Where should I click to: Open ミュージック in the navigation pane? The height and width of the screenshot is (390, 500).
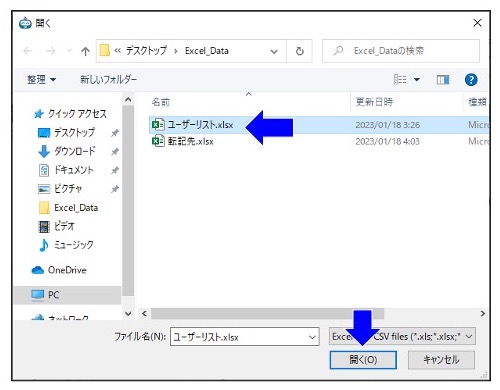pos(74,245)
